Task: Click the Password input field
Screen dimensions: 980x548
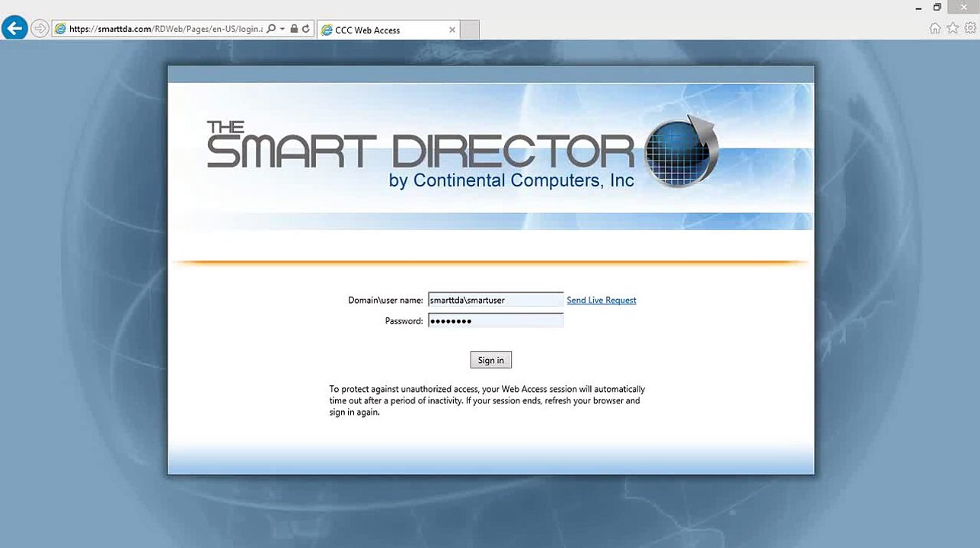Action: tap(496, 320)
